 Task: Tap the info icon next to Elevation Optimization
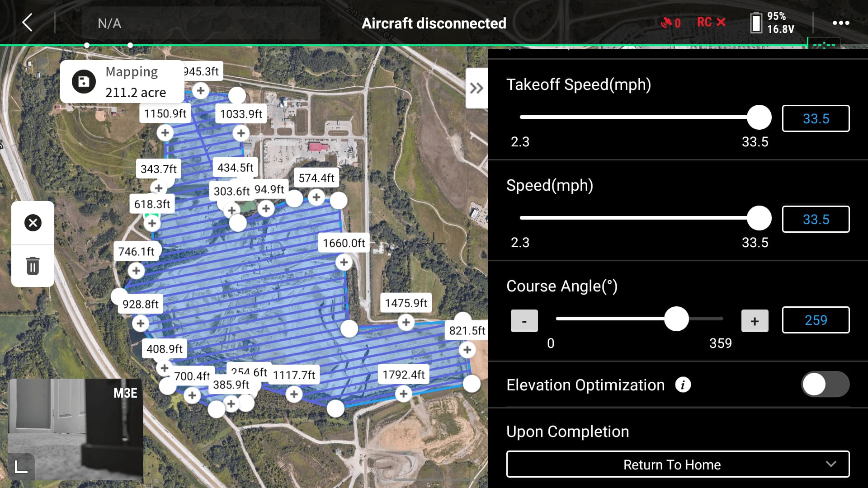[x=684, y=385]
